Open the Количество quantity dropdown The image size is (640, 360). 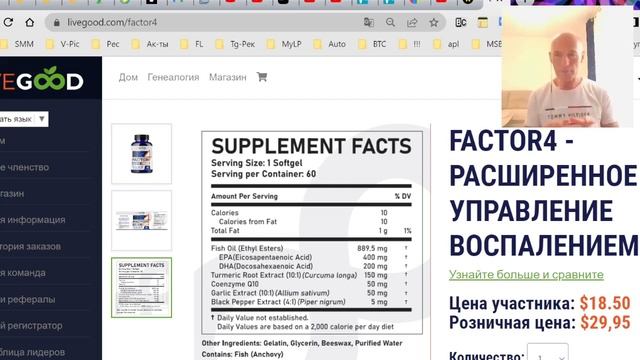pos(547,354)
